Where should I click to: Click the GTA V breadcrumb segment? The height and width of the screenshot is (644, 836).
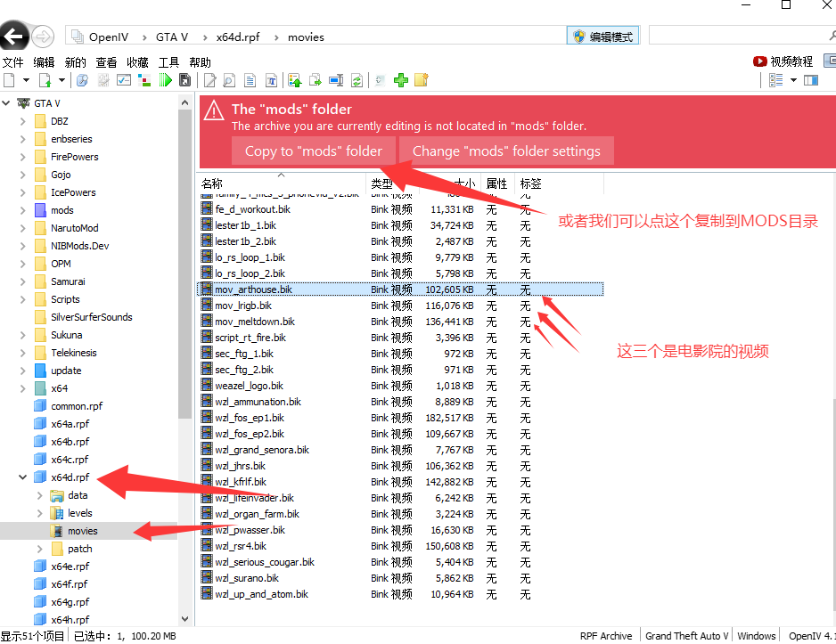[172, 37]
